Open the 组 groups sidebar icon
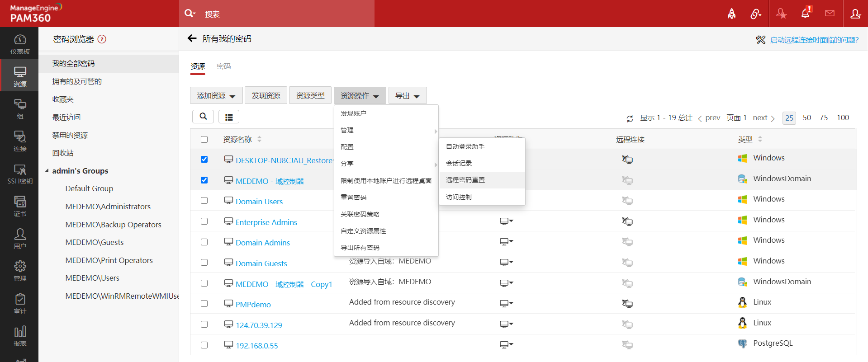Image resolution: width=868 pixels, height=362 pixels. pyautogui.click(x=20, y=109)
